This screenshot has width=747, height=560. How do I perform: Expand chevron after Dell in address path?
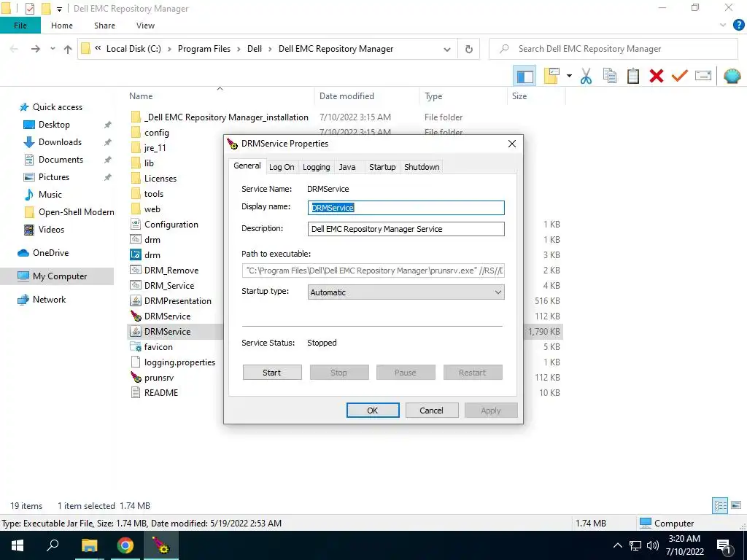click(x=270, y=49)
